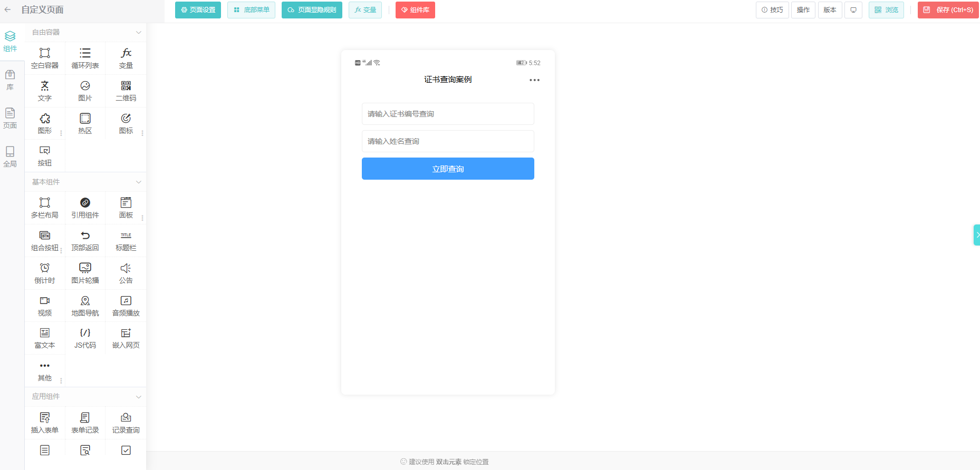Open 其他 other components

[x=45, y=371]
